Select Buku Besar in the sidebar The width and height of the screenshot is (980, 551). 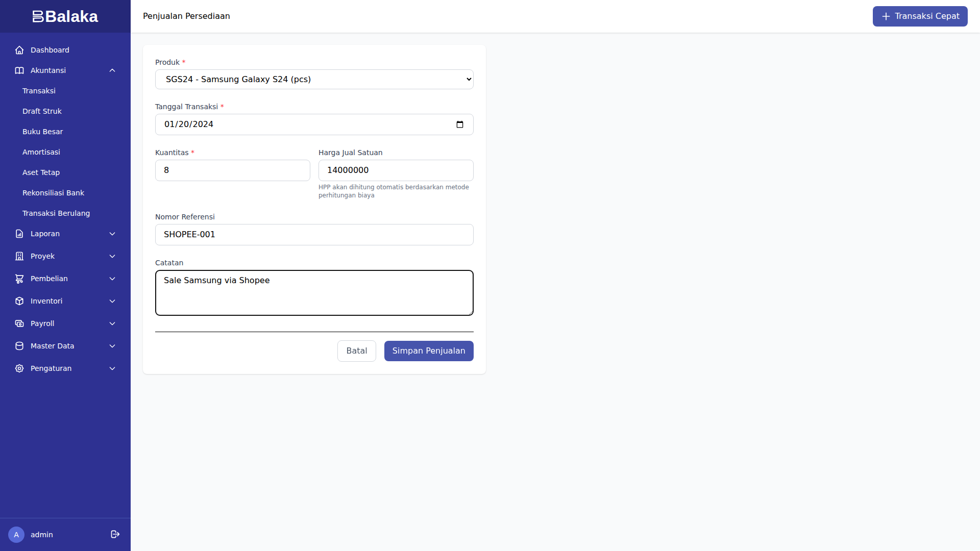pyautogui.click(x=43, y=132)
